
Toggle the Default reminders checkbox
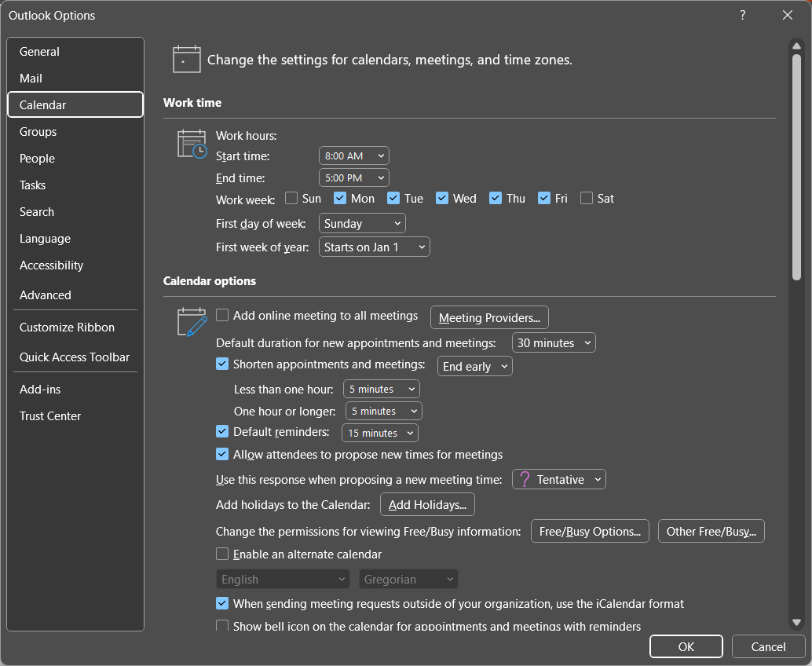point(222,431)
